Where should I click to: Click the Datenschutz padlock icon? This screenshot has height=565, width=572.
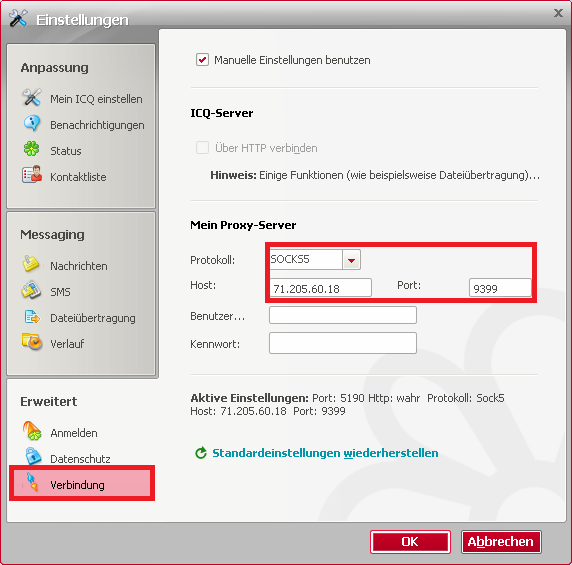click(x=33, y=456)
